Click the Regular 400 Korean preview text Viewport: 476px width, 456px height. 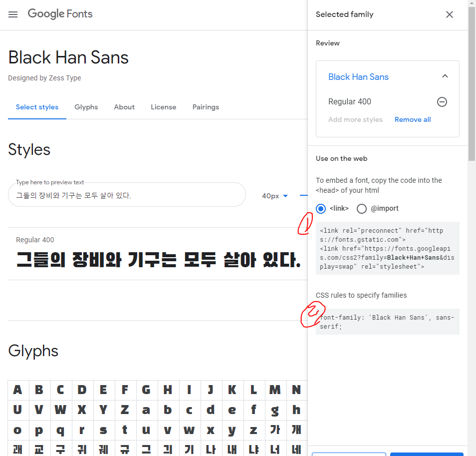159,260
